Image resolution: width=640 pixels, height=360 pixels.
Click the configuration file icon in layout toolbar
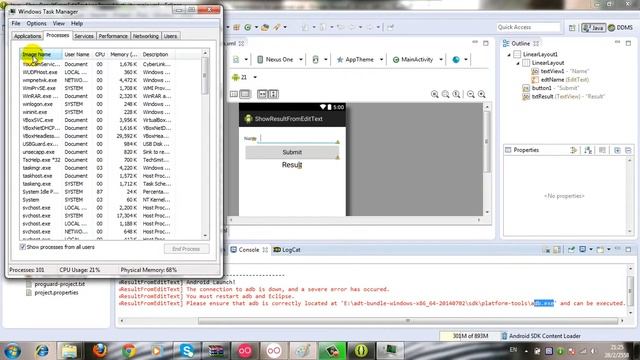pyautogui.click(x=236, y=60)
